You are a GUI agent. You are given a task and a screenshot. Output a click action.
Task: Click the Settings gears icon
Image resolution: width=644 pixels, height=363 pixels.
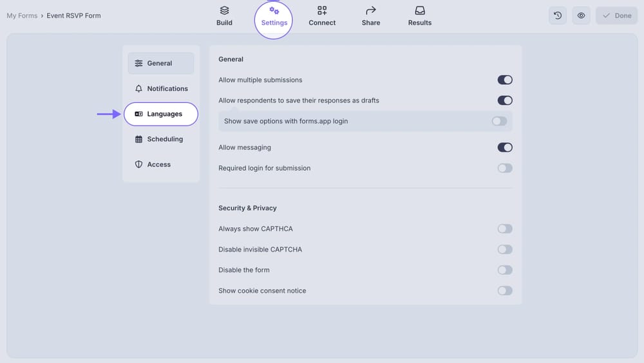click(x=274, y=10)
